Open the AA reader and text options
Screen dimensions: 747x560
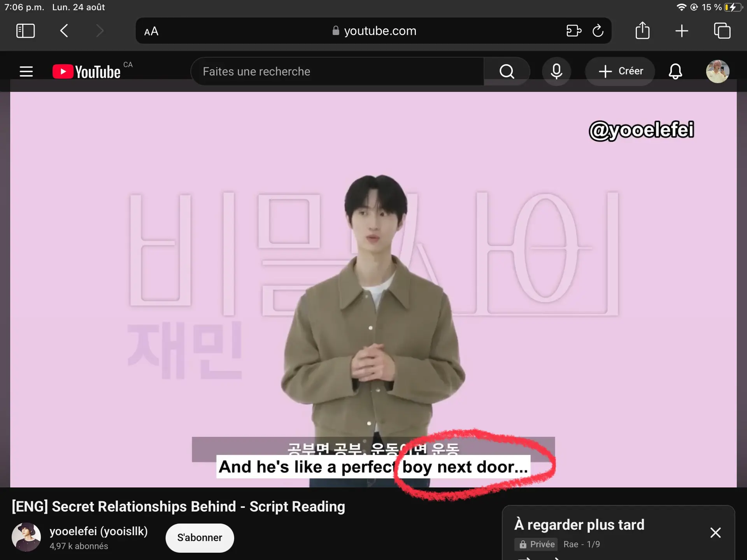(151, 31)
